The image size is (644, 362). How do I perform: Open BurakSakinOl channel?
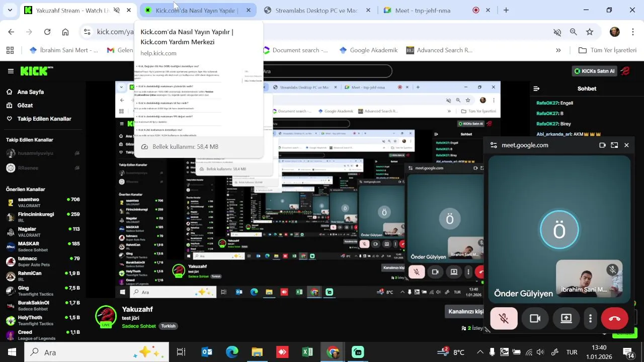[x=42, y=306]
